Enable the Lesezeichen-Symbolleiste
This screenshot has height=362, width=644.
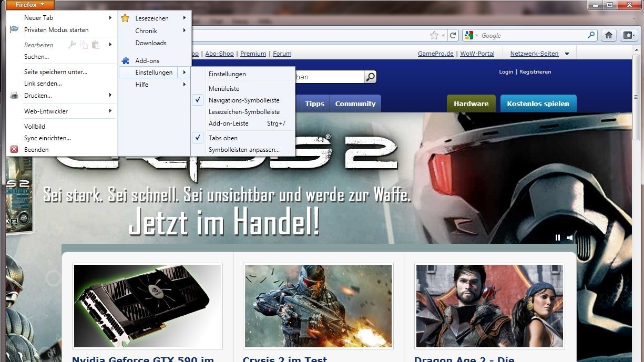click(x=243, y=111)
